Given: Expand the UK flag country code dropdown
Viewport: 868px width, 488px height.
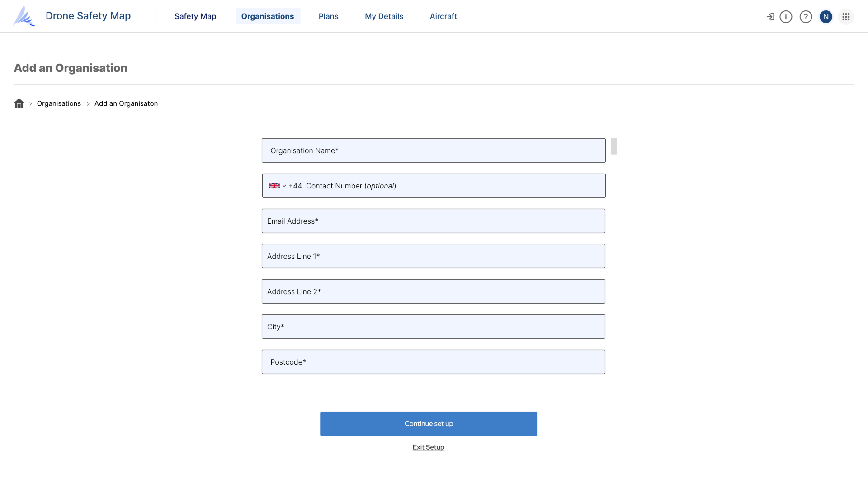Looking at the screenshot, I should 277,186.
